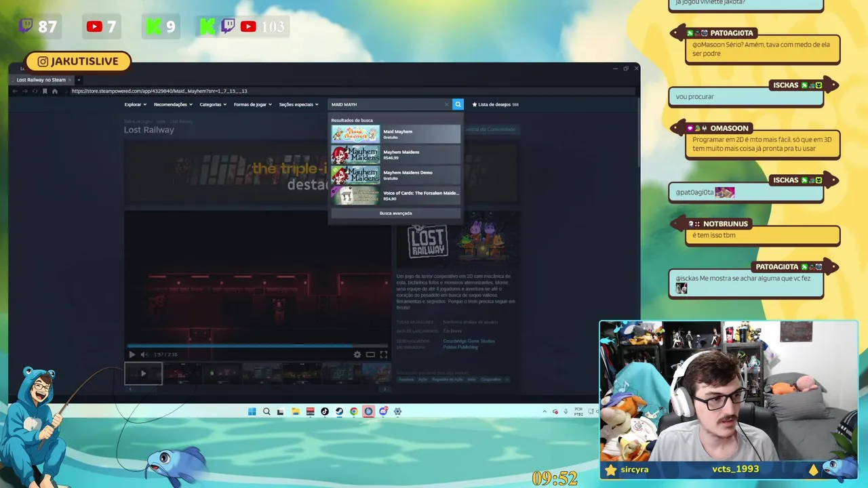The width and height of the screenshot is (868, 488).
Task: Reload the page with refresh icon
Action: (x=35, y=91)
